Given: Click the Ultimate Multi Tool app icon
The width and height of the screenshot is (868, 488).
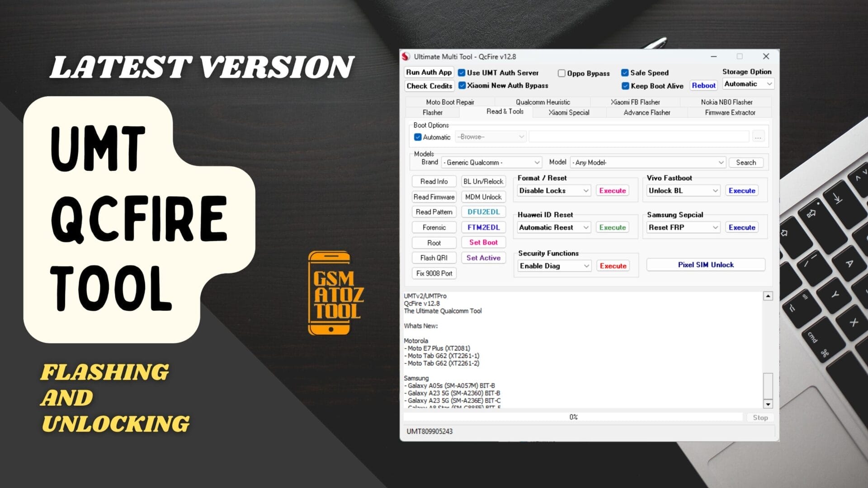Looking at the screenshot, I should tap(406, 56).
